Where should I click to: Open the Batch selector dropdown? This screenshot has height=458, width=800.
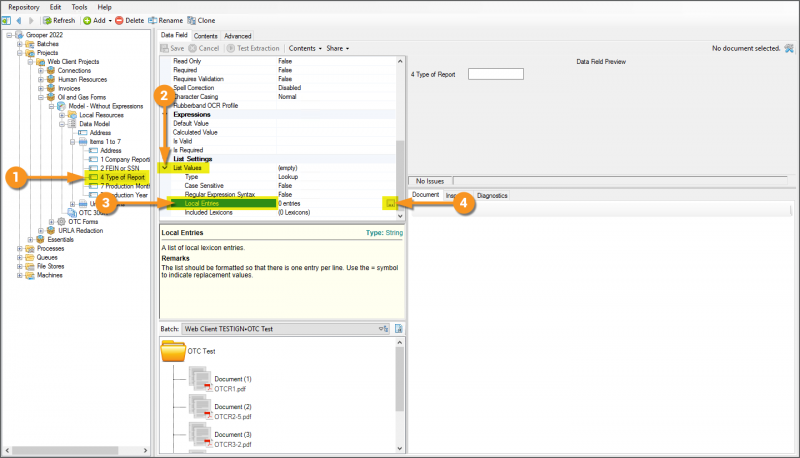coord(384,329)
